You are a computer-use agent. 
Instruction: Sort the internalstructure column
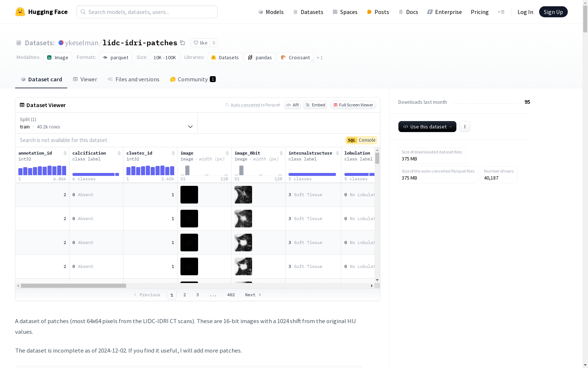point(337,153)
